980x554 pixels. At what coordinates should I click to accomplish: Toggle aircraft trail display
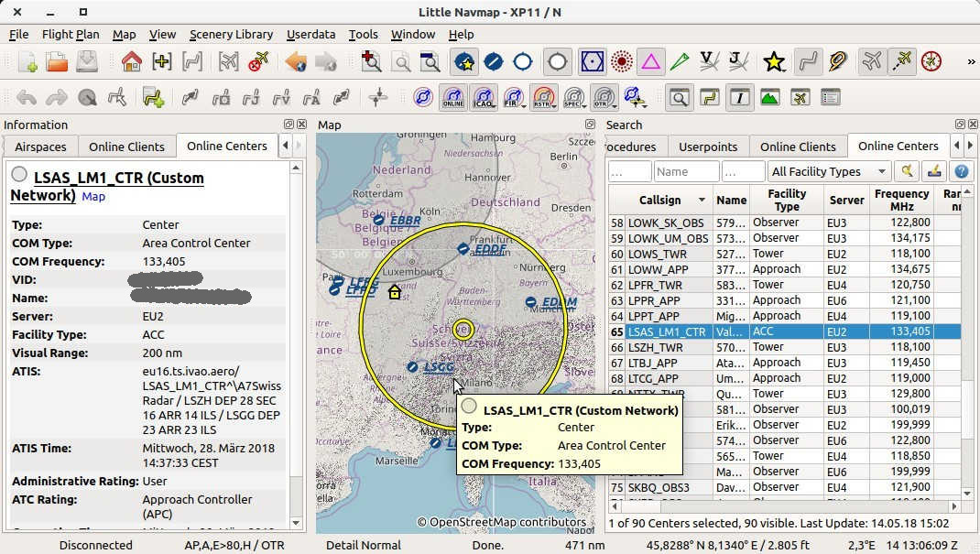click(902, 62)
